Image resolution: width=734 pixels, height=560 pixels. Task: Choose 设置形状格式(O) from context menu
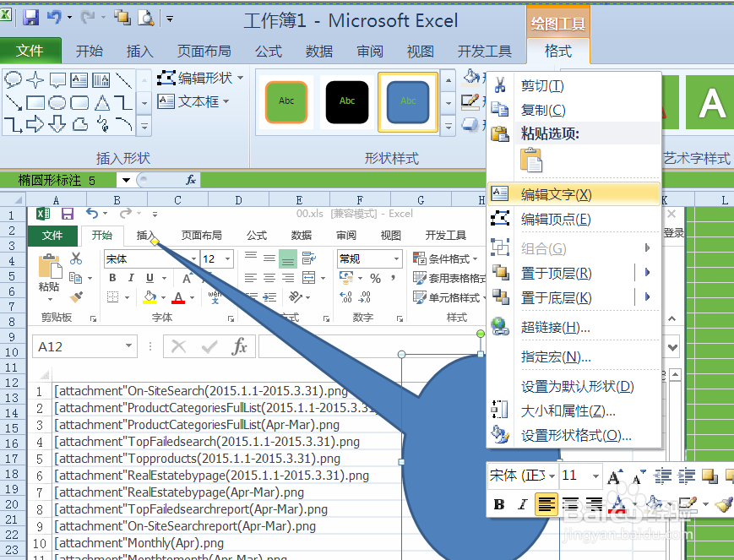574,436
